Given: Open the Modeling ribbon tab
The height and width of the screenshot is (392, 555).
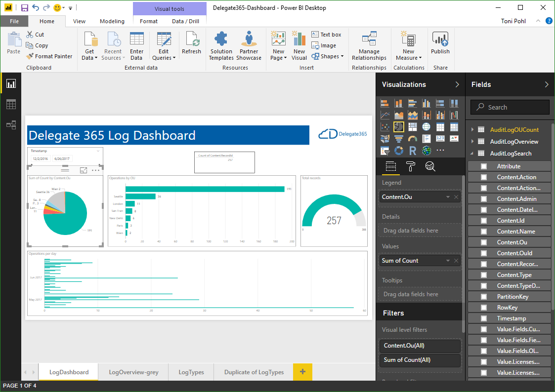Looking at the screenshot, I should pyautogui.click(x=112, y=21).
